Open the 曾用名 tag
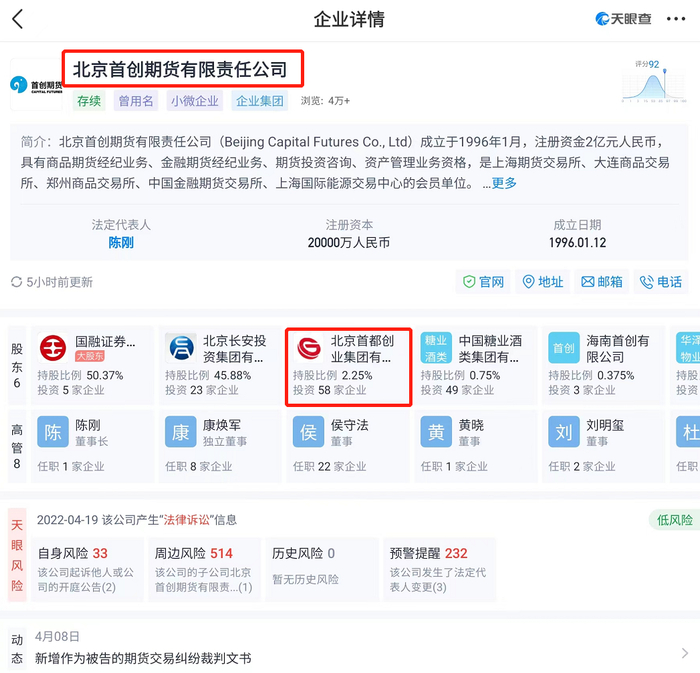 [136, 101]
